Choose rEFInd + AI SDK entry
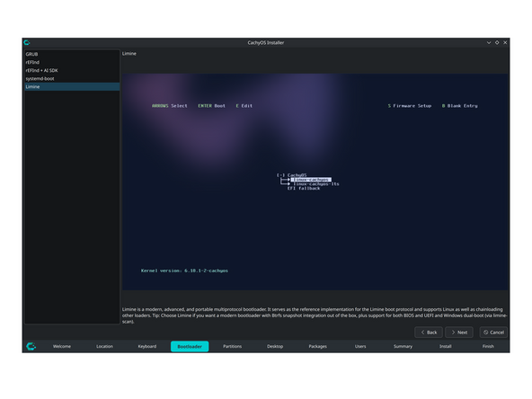 pyautogui.click(x=72, y=71)
